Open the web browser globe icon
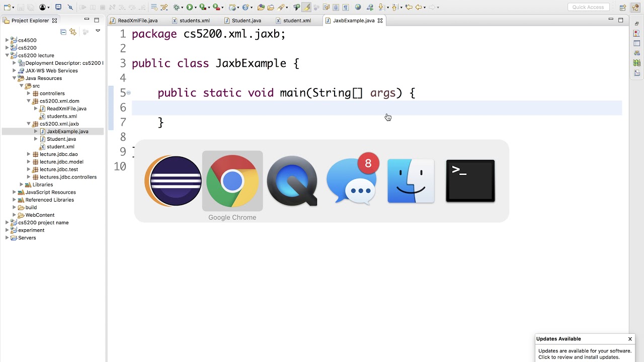Screen dimensions: 644x362 tap(358, 7)
